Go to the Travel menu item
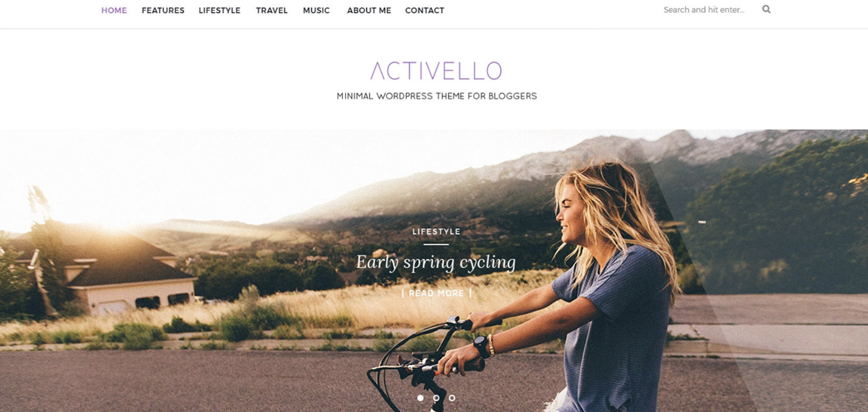Screen dimensions: 868x412 pos(272,10)
